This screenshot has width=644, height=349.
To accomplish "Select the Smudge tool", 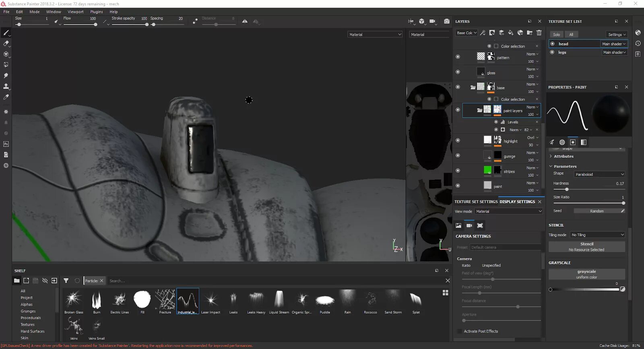I will (6, 76).
